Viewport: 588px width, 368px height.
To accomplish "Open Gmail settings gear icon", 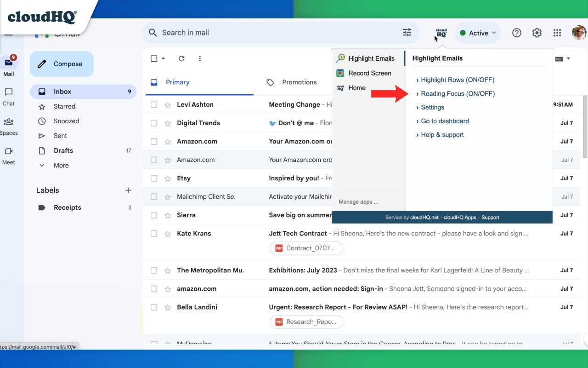I will (x=537, y=33).
